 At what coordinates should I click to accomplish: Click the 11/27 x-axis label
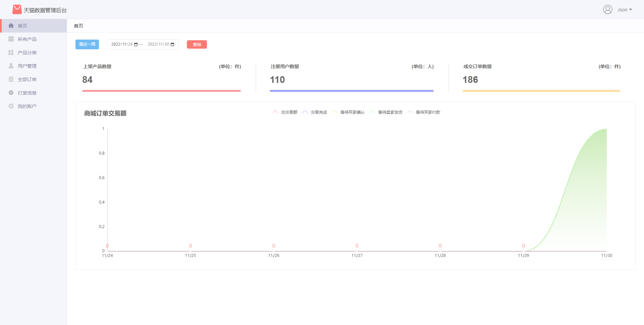click(x=357, y=256)
